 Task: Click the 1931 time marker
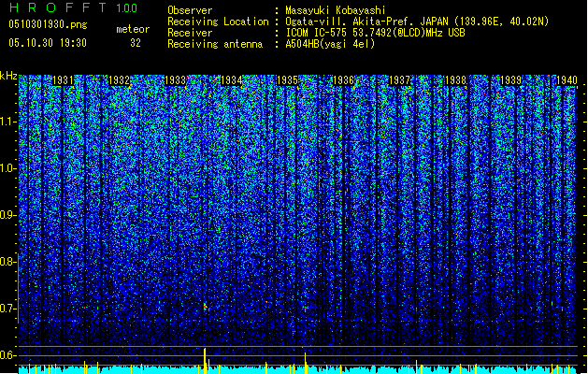[x=63, y=79]
